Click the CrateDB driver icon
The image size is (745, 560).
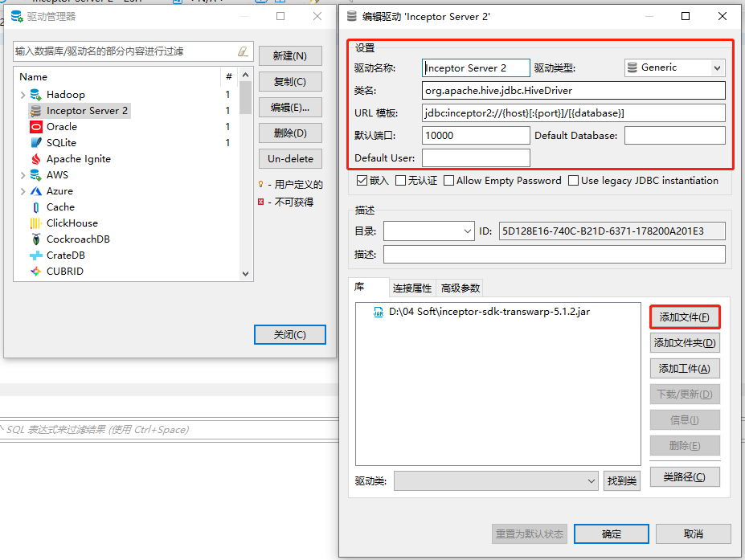tap(35, 255)
